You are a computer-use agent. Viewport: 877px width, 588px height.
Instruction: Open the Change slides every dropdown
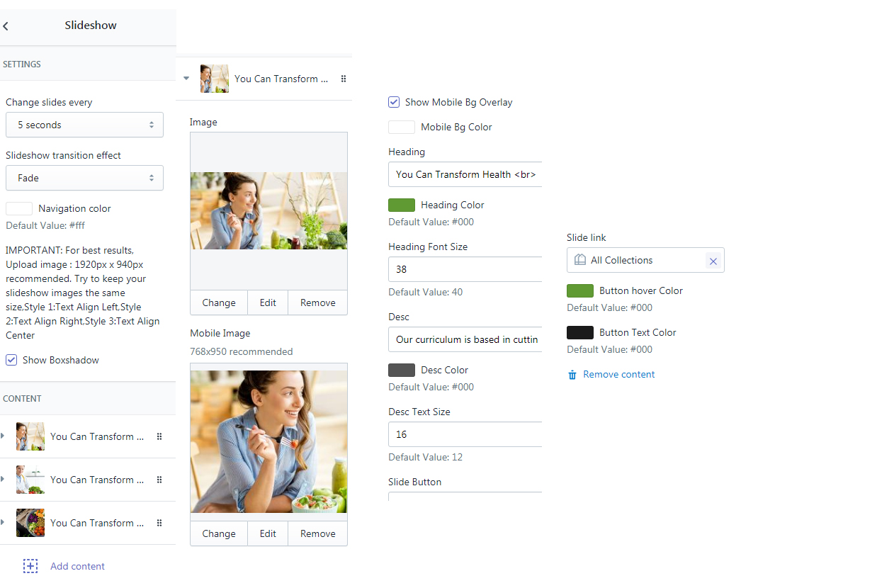(x=84, y=125)
